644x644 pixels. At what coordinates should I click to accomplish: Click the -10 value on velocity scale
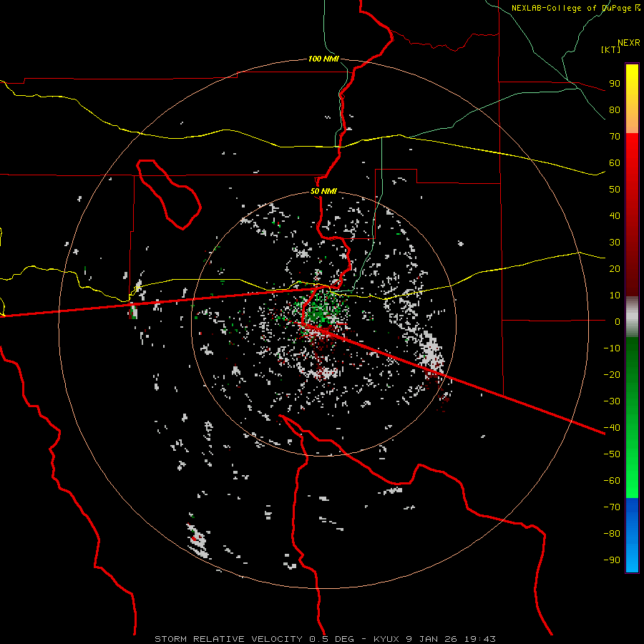pos(612,348)
